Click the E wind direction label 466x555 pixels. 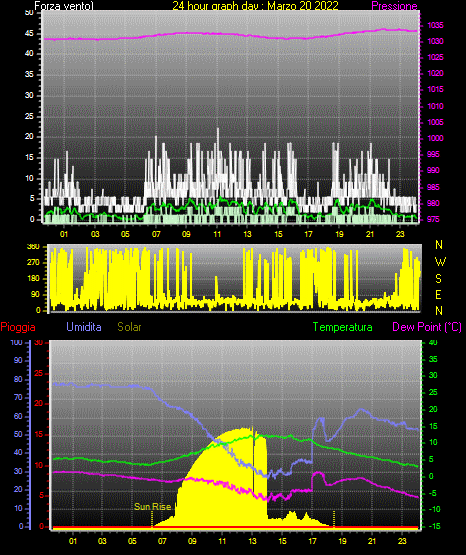(x=438, y=294)
